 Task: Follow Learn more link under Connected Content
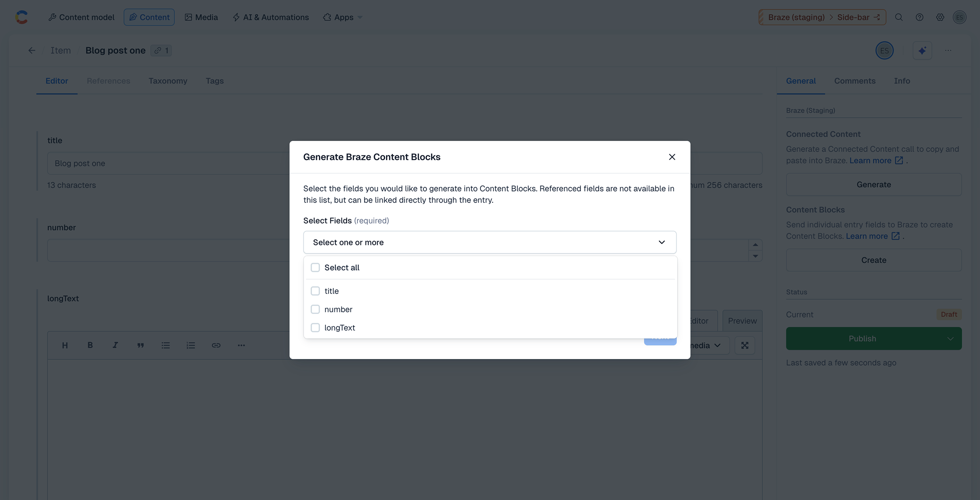tap(870, 161)
